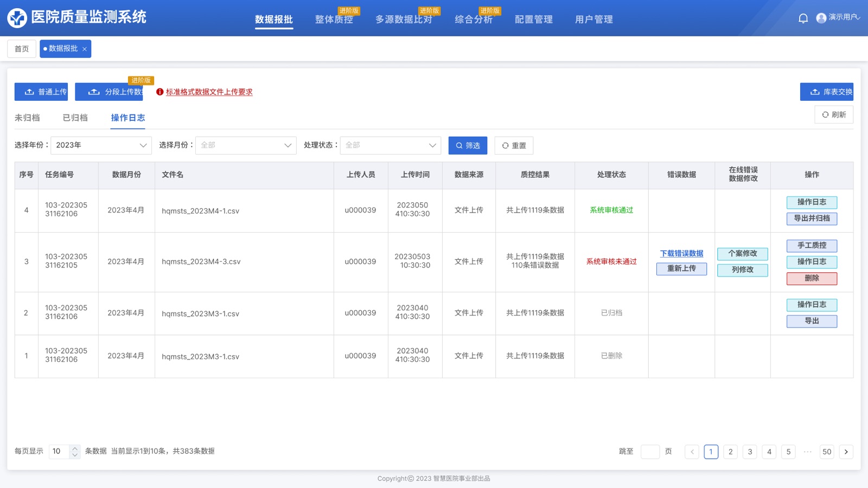Click 导出并归档 in row 4
This screenshot has width=868, height=488.
(x=812, y=219)
